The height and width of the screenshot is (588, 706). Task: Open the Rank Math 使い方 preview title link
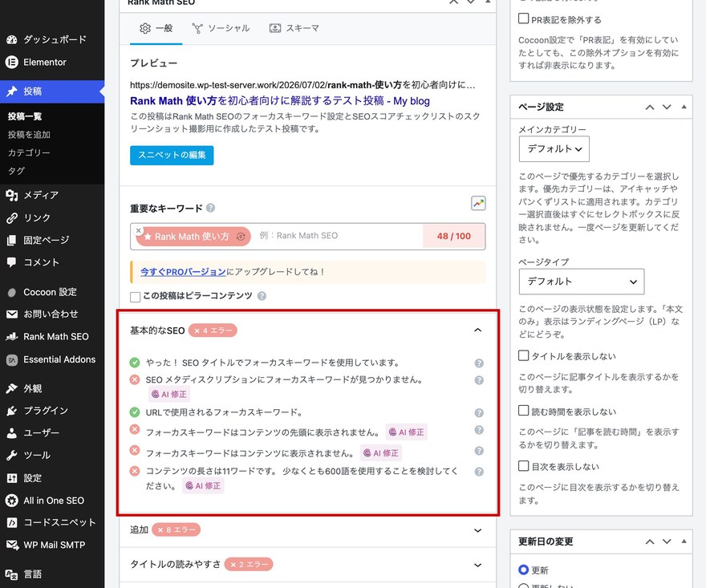pyautogui.click(x=280, y=101)
